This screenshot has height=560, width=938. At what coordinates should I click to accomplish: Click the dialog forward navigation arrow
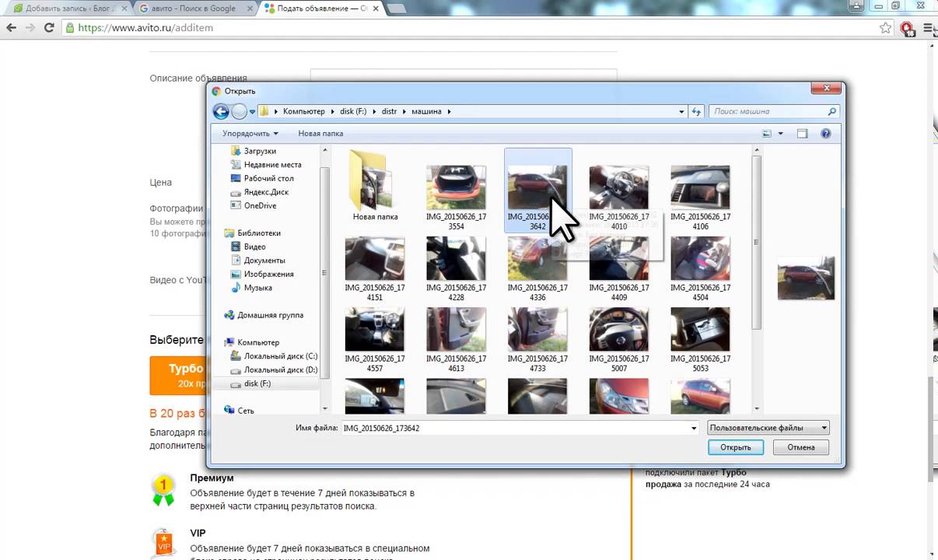tap(239, 111)
